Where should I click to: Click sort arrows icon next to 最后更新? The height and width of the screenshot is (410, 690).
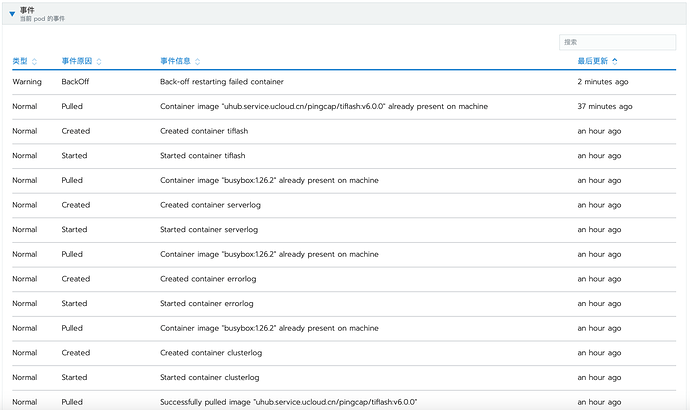coord(615,62)
